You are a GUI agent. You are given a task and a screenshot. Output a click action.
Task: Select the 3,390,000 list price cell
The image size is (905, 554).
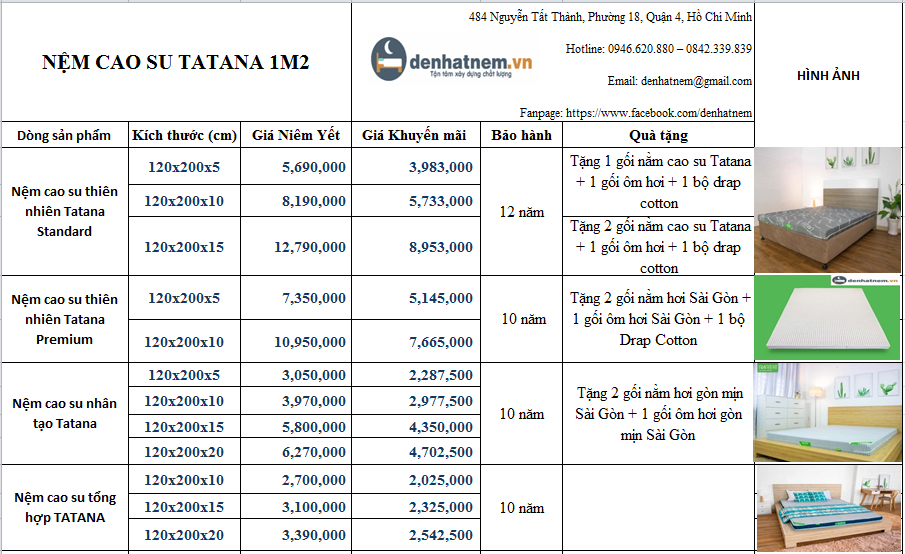click(296, 535)
